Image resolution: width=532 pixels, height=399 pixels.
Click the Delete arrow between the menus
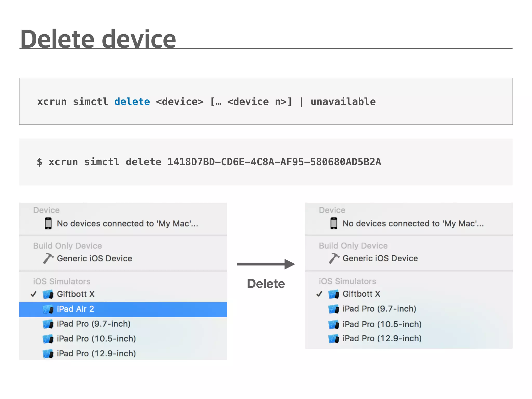coord(265,264)
